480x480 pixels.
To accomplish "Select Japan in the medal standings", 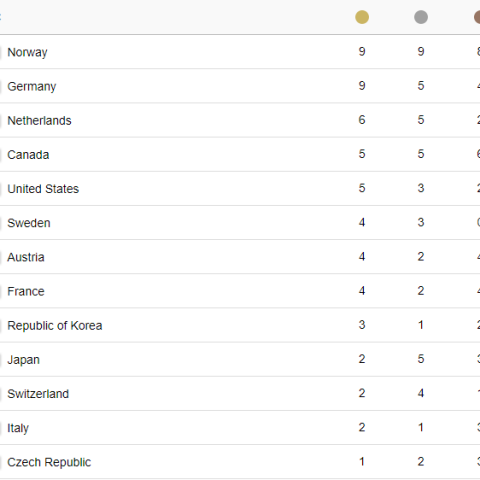I will click(x=24, y=360).
